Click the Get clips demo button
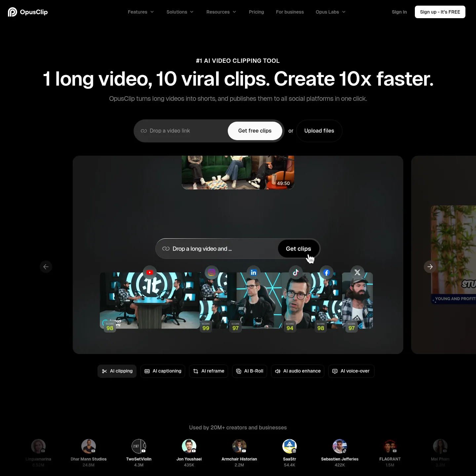Screen dimensions: 476x476 click(298, 249)
